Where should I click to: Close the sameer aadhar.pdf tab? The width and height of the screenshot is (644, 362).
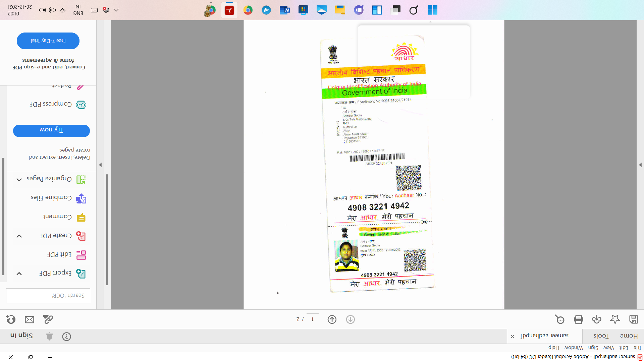coord(513,337)
